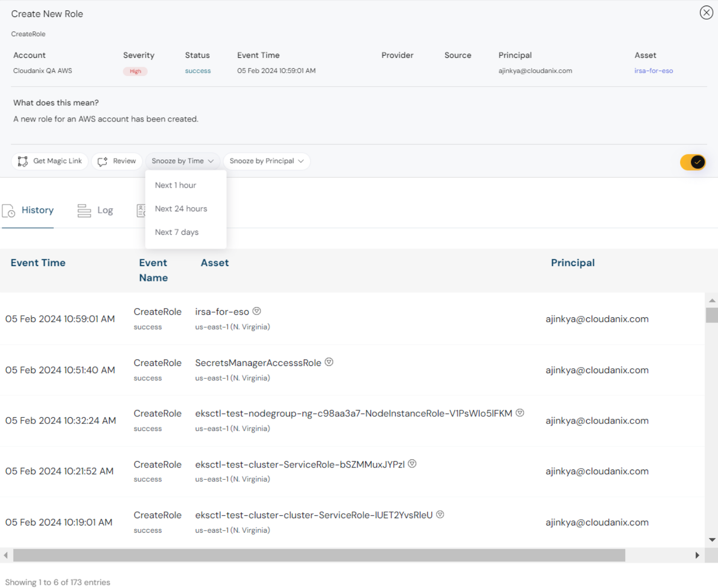Click the document-with-clock icon beside History
This screenshot has width=718, height=588.
[8, 210]
